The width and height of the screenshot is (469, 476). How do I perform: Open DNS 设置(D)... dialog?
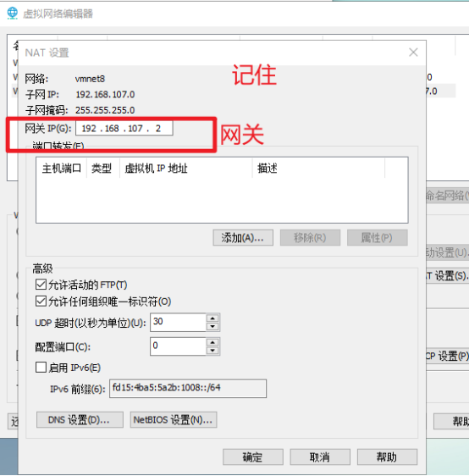tap(80, 419)
